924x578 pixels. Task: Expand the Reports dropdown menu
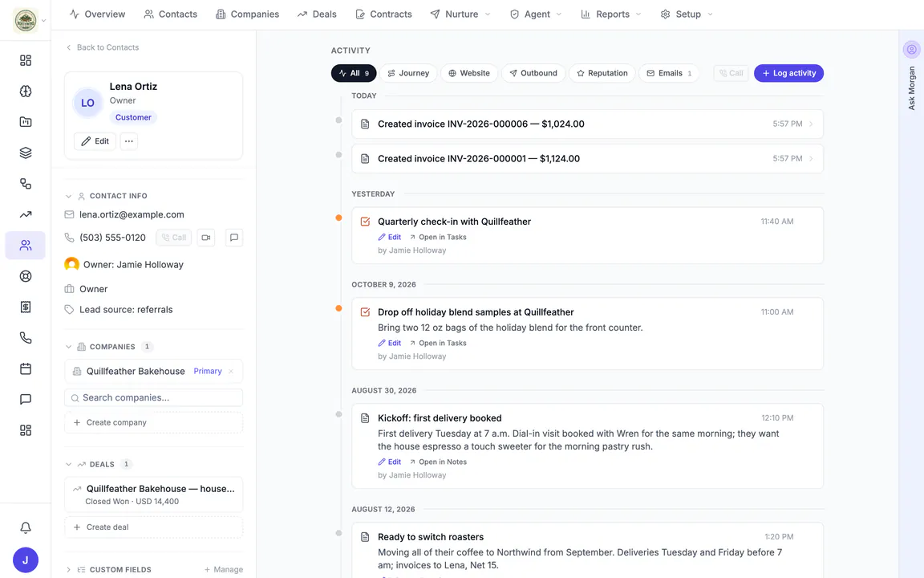(611, 14)
